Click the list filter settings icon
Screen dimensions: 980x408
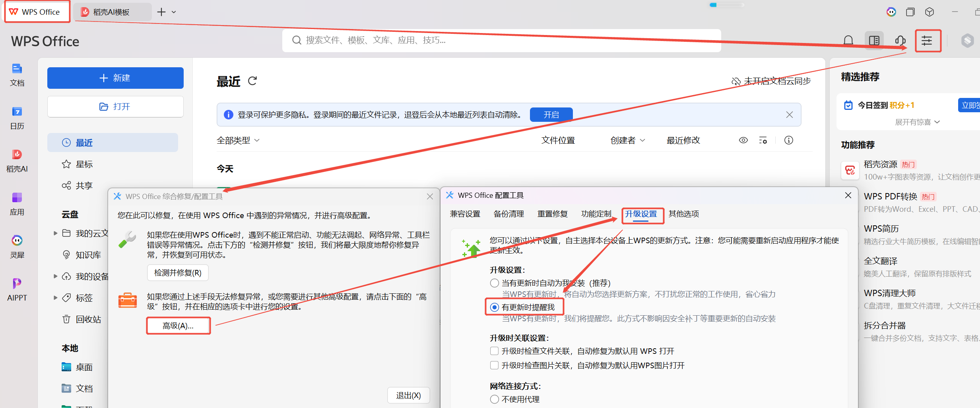763,140
